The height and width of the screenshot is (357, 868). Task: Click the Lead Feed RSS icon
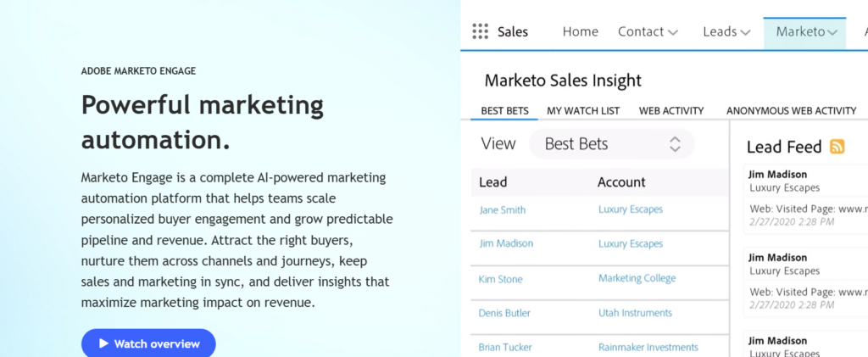837,147
